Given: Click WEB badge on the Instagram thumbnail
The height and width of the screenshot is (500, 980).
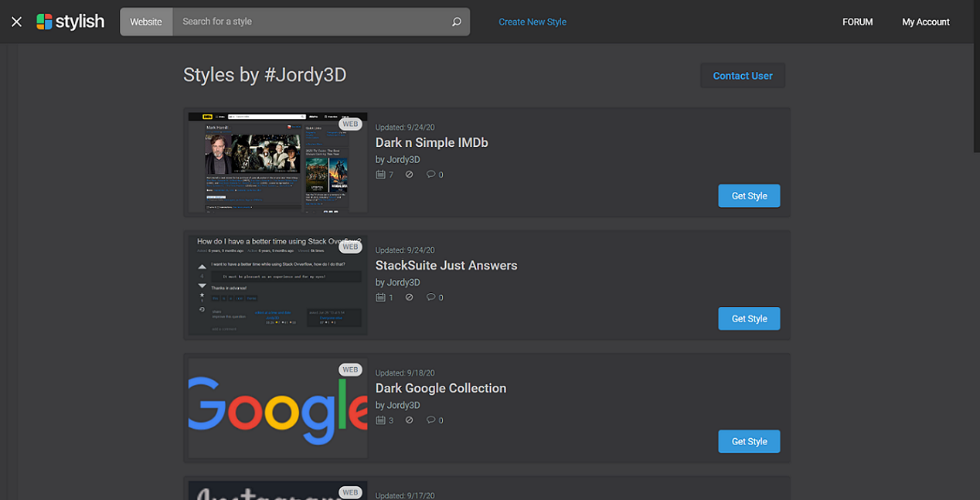Looking at the screenshot, I should point(350,492).
